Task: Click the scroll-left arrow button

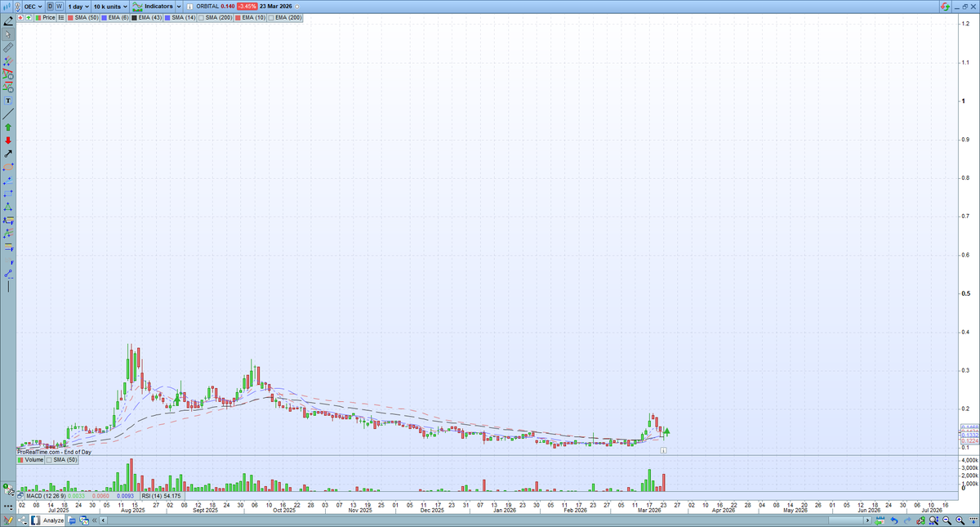Action: click(x=103, y=520)
